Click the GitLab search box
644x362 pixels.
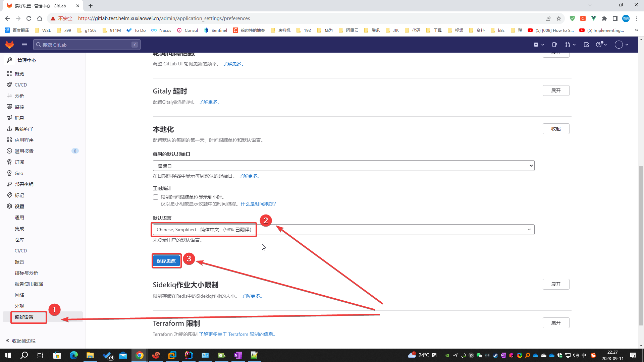(87, 45)
